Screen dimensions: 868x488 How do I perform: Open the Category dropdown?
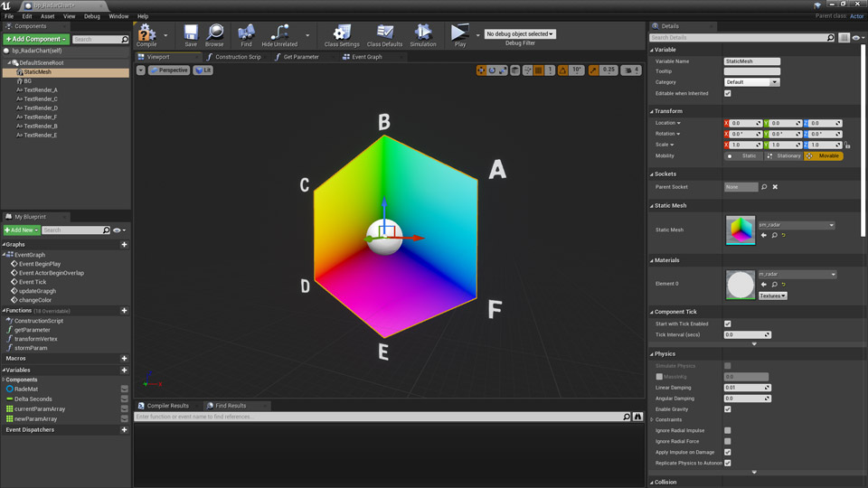pyautogui.click(x=751, y=82)
